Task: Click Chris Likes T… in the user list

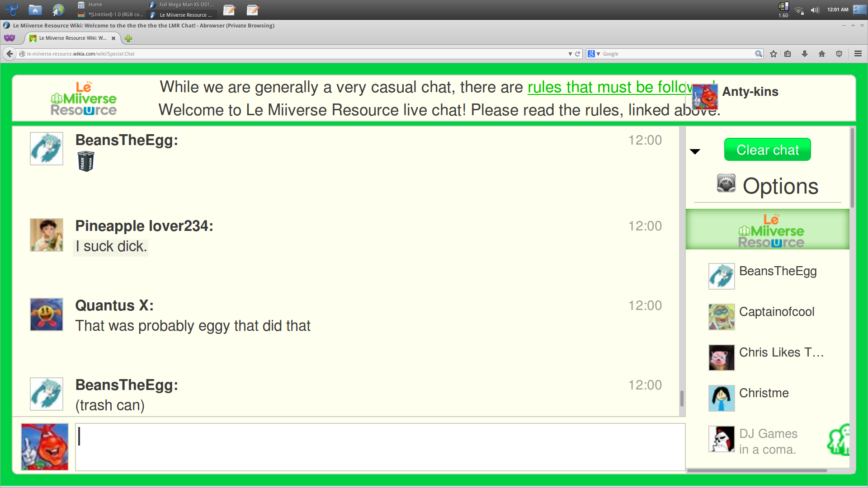Action: 781,352
